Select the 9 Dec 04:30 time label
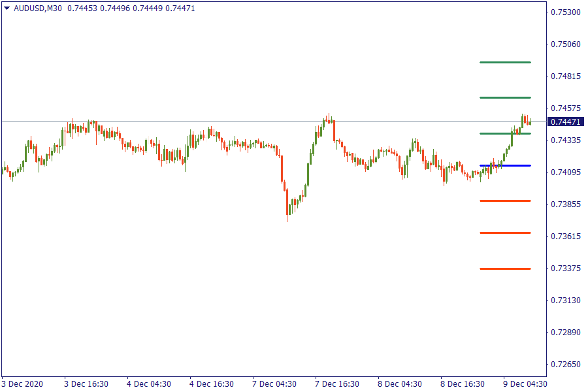Viewport: 588px width, 392px height. (525, 384)
